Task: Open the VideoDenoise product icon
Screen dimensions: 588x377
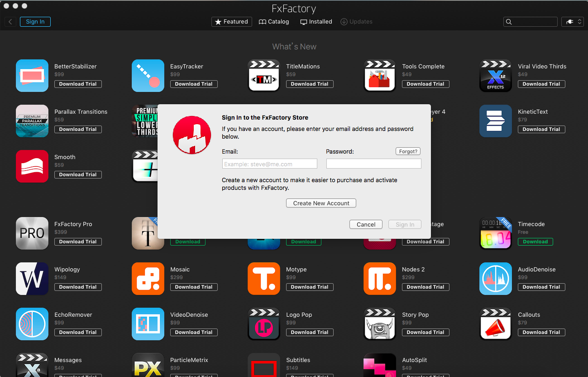Action: coord(148,324)
